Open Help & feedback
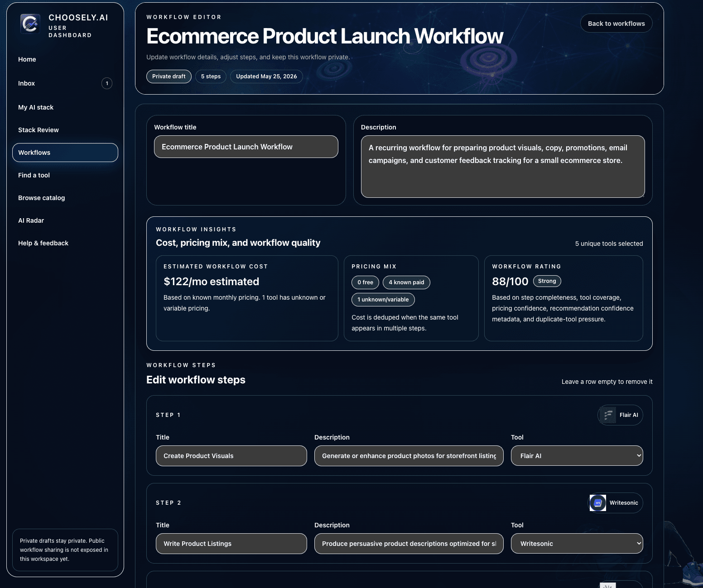This screenshot has height=588, width=703. pos(65,243)
